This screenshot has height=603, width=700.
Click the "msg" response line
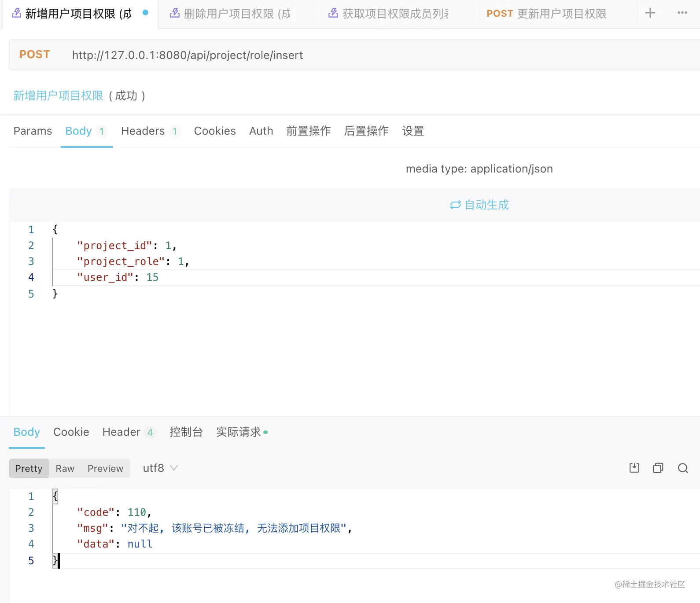214,528
